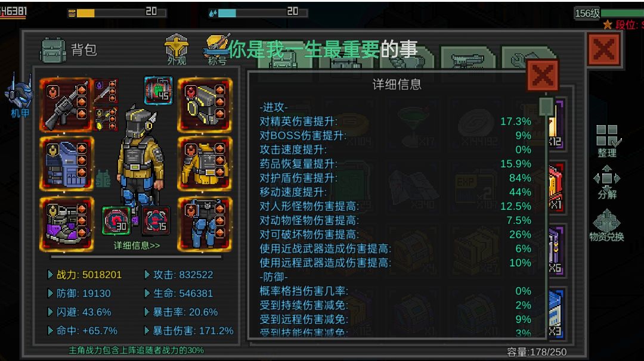The width and height of the screenshot is (644, 361).
Task: Select the blue pants equipment slot
Action: [205, 224]
